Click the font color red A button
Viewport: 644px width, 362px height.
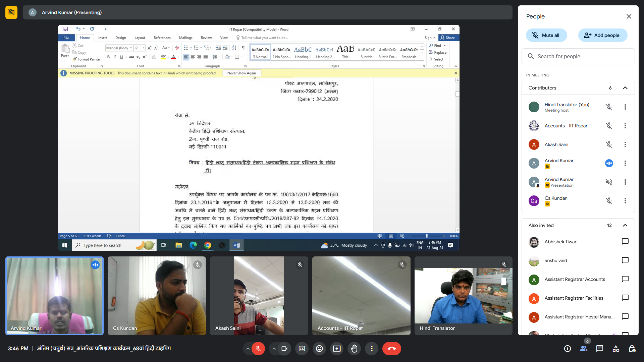(173, 57)
